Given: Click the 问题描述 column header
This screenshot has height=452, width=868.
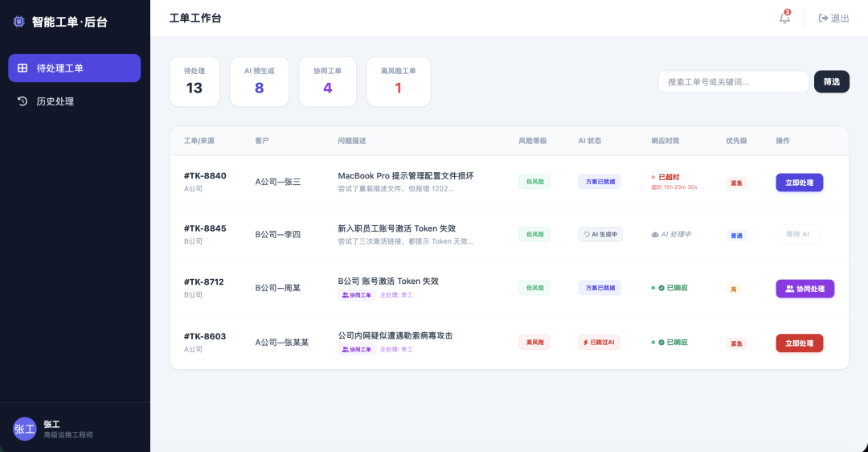Looking at the screenshot, I should (x=352, y=141).
